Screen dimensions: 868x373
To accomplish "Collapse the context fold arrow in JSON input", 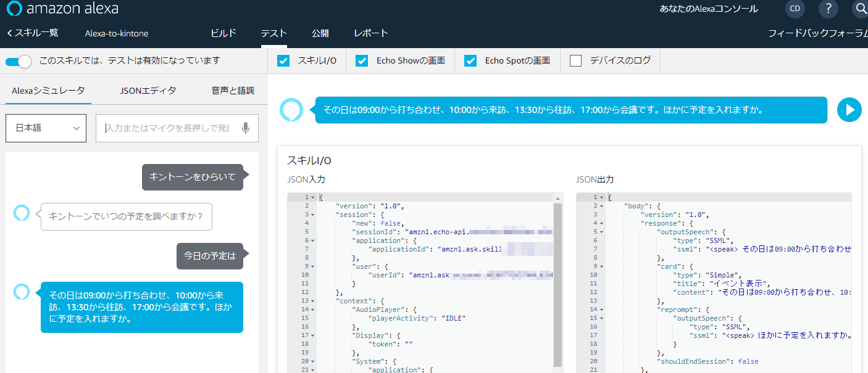I will point(314,301).
